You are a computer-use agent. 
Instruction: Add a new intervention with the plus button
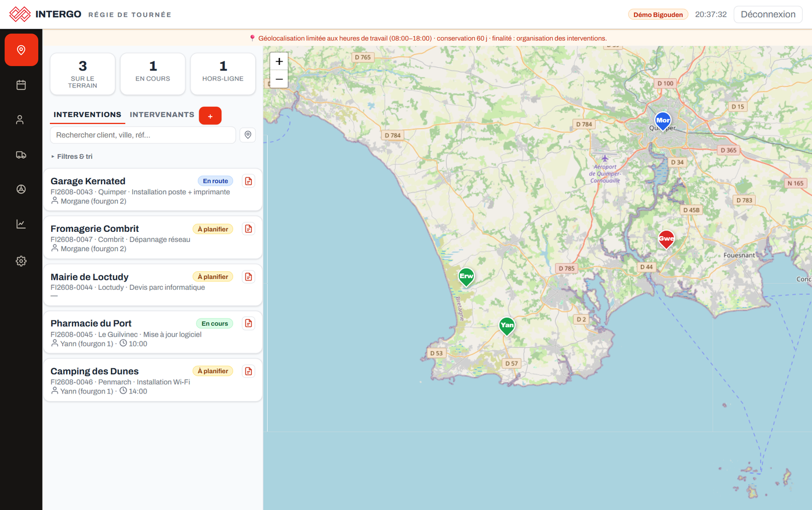pos(210,116)
